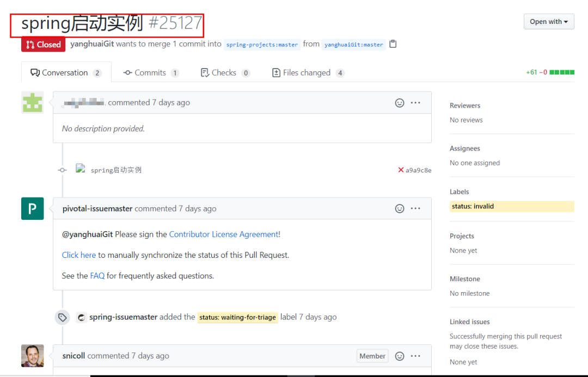Open the 'Open with' dropdown
Screen dimensions: 588x377
[549, 22]
